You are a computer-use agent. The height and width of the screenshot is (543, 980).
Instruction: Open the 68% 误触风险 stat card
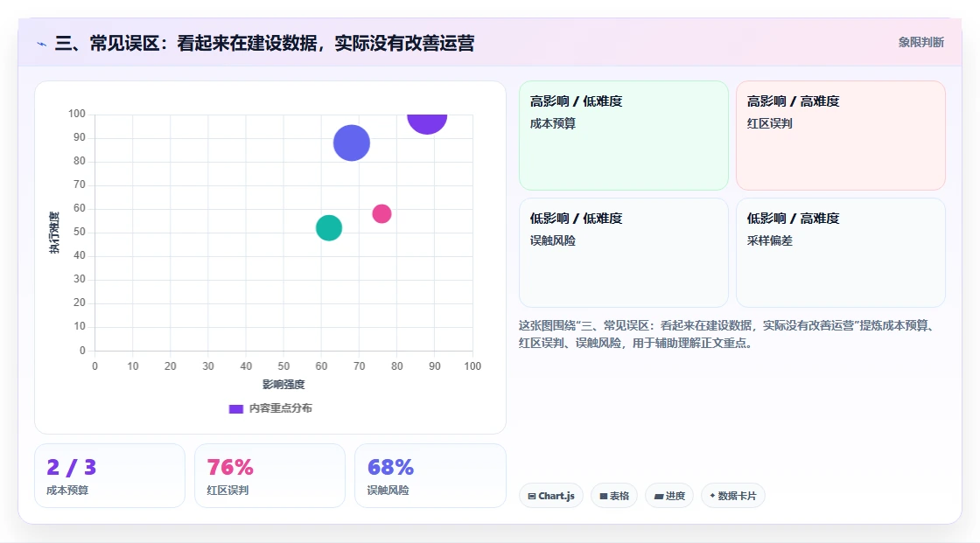coord(430,476)
